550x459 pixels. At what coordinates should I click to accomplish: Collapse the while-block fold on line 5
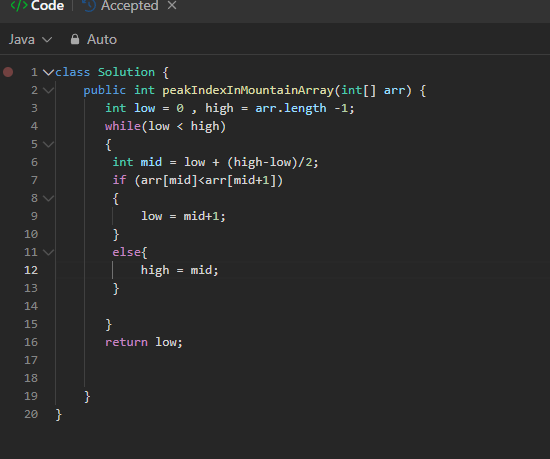[48, 144]
